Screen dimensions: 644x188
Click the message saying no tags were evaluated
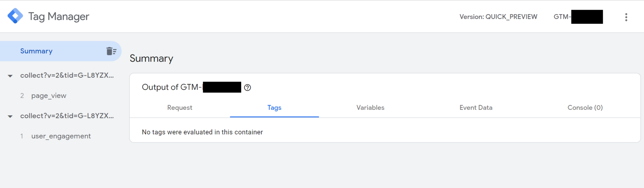pos(202,132)
